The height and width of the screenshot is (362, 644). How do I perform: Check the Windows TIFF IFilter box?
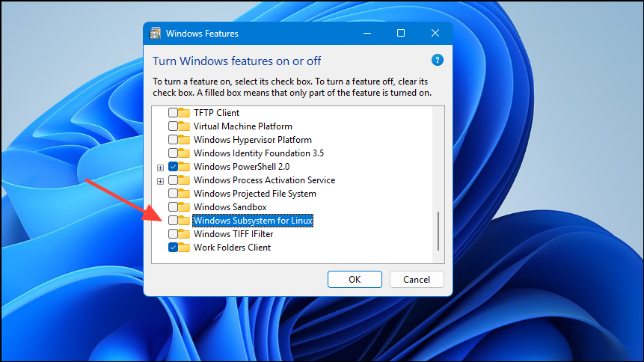click(173, 234)
